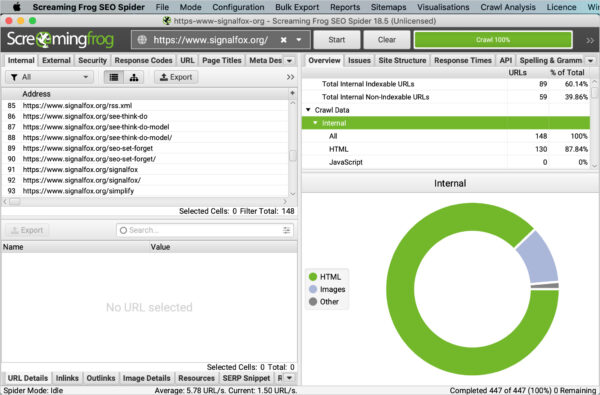Click the Images legend color swatch
Screen dimensions: 600x395
313,289
